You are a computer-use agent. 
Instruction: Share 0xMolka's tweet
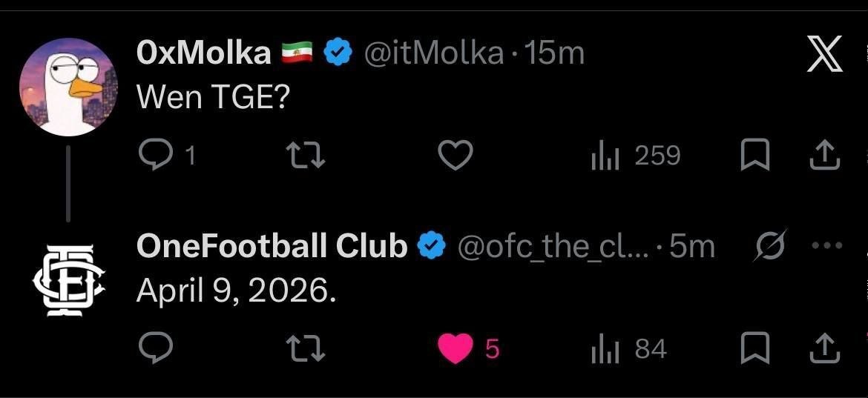pyautogui.click(x=825, y=155)
